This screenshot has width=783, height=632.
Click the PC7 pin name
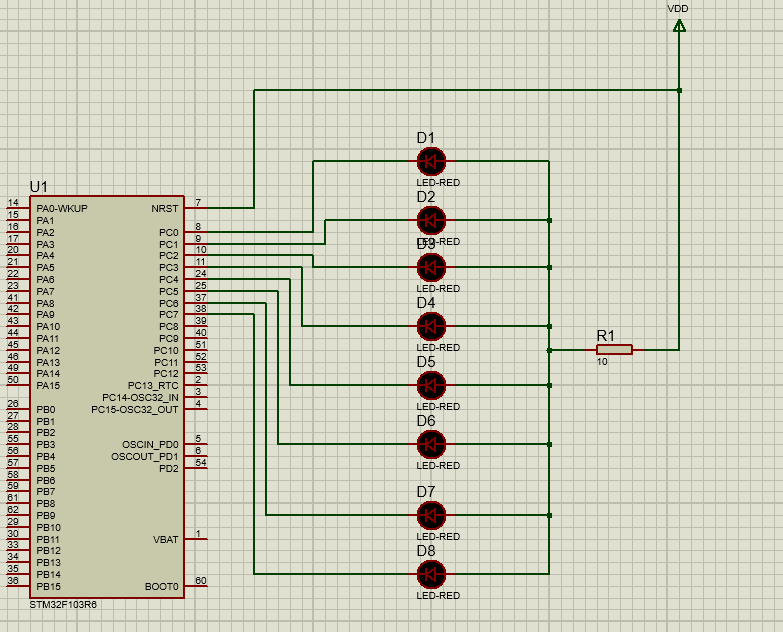[169, 315]
